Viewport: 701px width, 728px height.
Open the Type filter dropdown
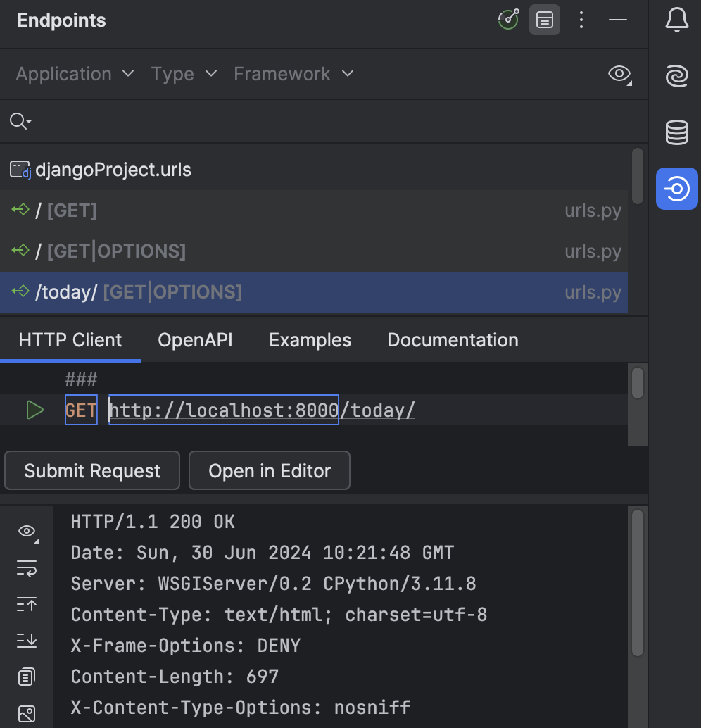pos(183,74)
